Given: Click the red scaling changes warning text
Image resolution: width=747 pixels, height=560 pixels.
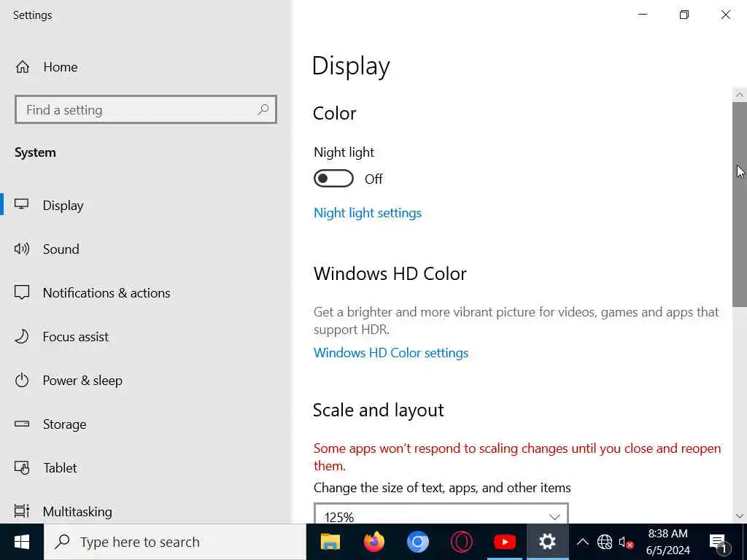Looking at the screenshot, I should tap(517, 457).
